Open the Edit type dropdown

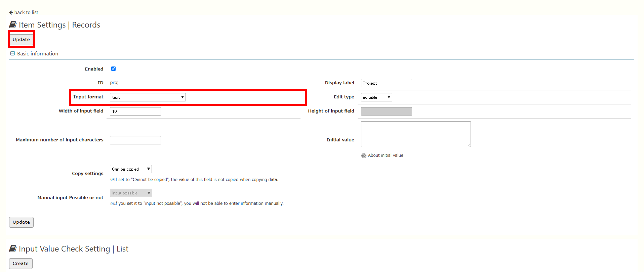point(376,97)
